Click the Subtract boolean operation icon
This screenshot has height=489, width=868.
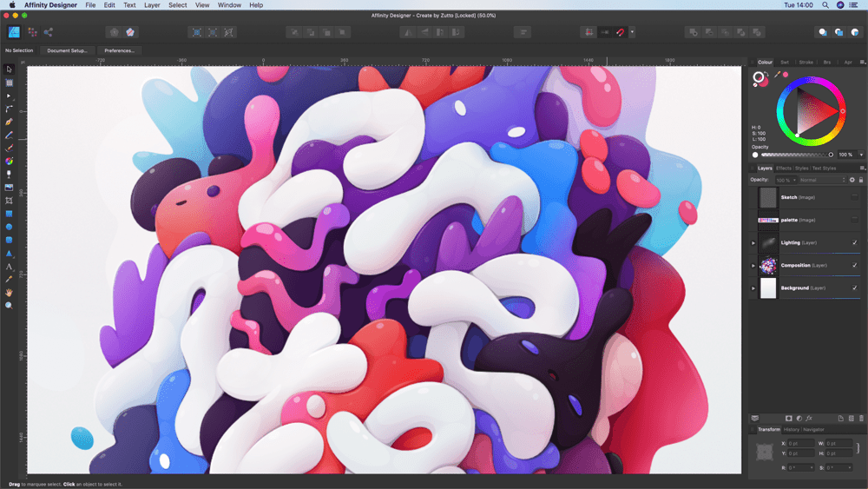coord(709,32)
